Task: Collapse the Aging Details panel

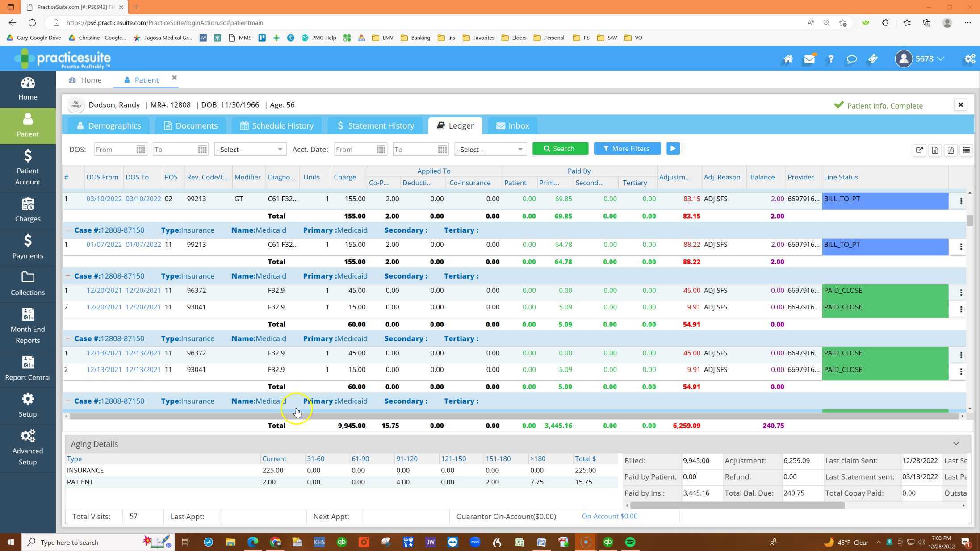Action: (955, 444)
